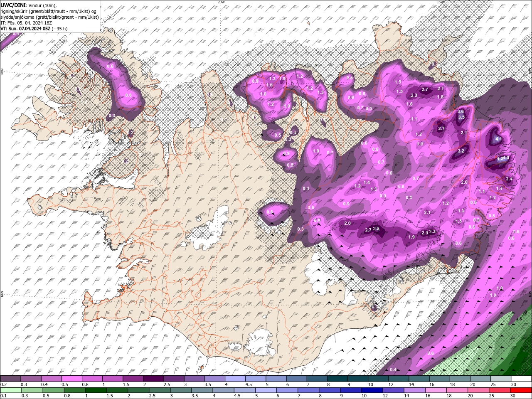Click the '15W' longitude label
532x399 pixels.
441,2
